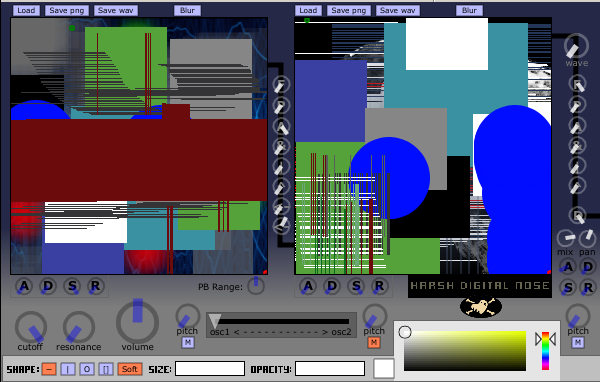
Task: Click the mix knob
Action: coord(566,238)
